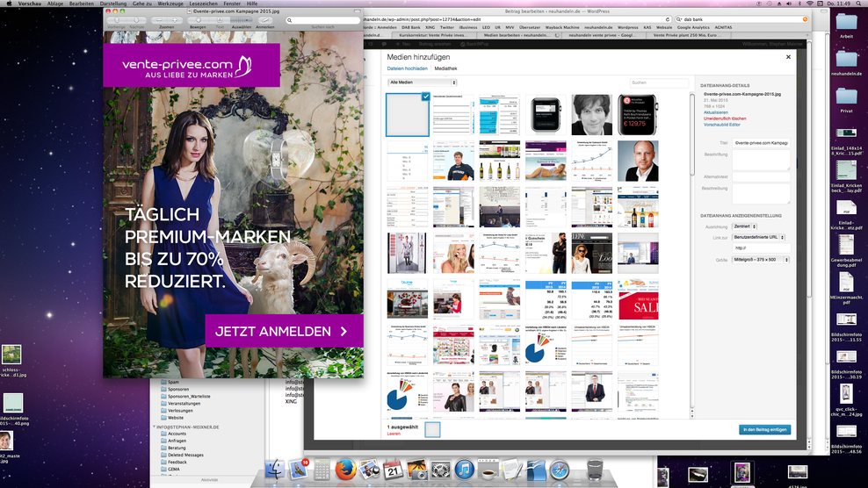Select the dark-haired man portrait thumbnail
The width and height of the screenshot is (868, 488).
tap(592, 114)
